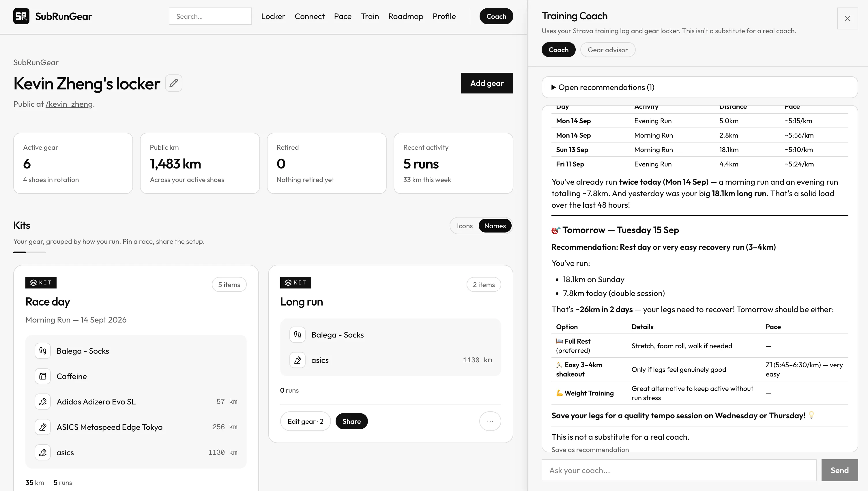Click the 5 items badge on Race day
868x491 pixels.
coord(229,284)
